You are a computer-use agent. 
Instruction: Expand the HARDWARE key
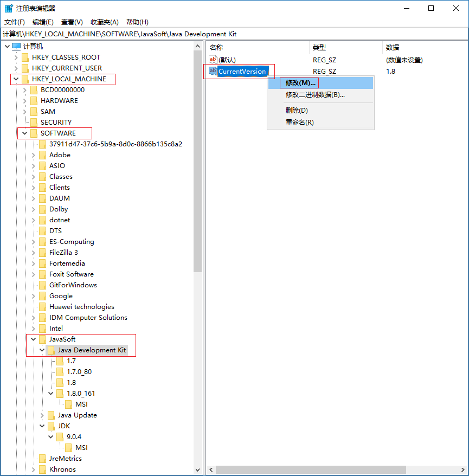(x=25, y=101)
